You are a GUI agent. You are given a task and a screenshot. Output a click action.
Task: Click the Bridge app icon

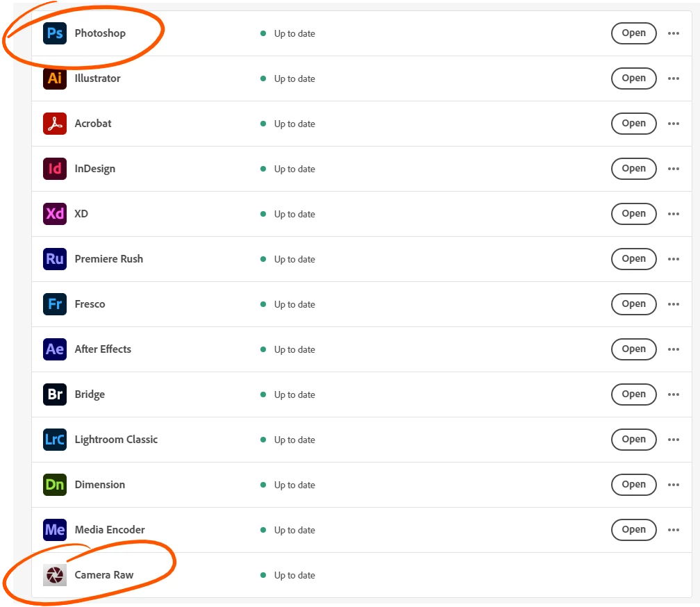[55, 394]
